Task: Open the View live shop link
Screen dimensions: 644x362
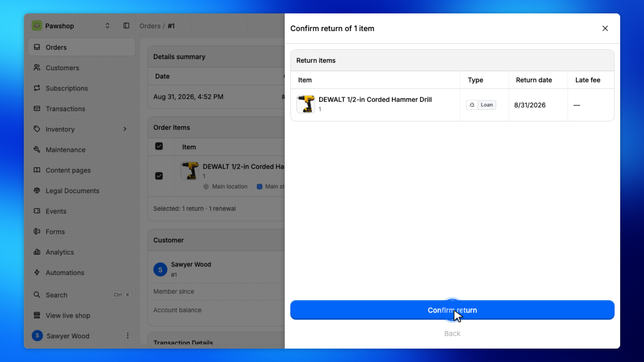Action: point(82,315)
